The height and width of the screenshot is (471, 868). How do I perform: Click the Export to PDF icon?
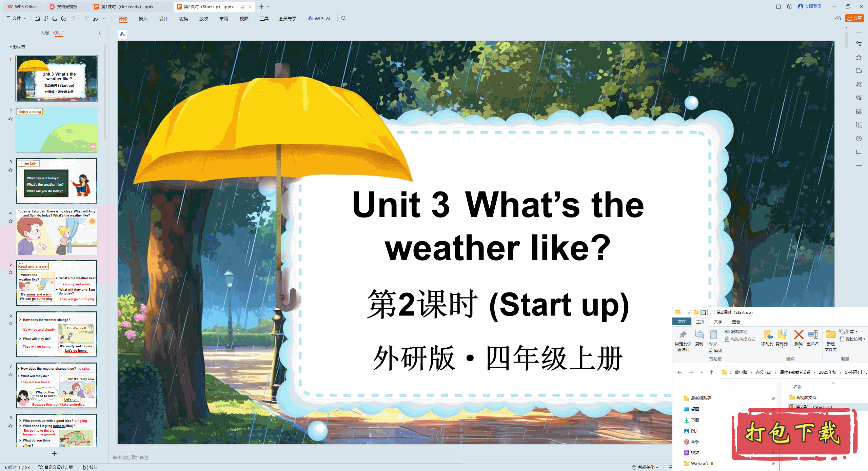46,18
